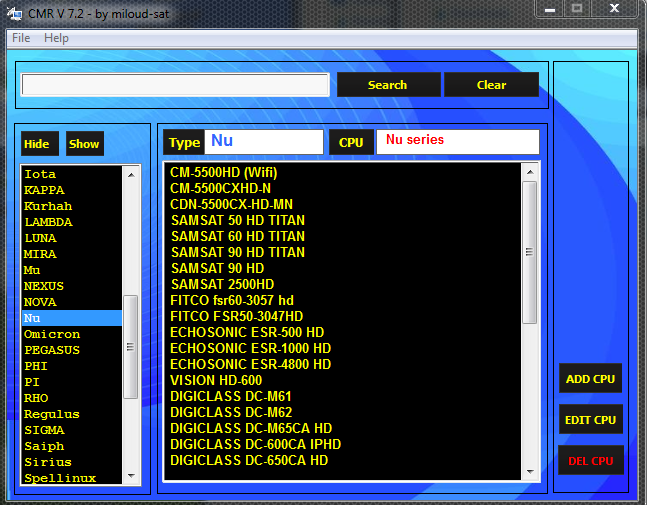
Task: Select KAPPA in the type list
Action: coord(72,190)
